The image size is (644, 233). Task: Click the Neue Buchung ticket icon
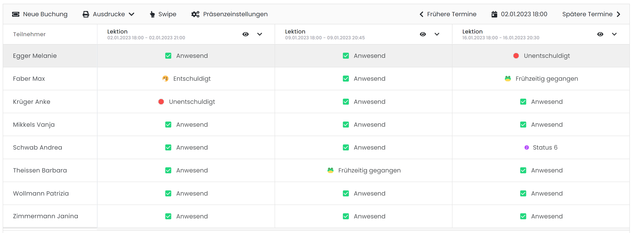[x=16, y=14]
